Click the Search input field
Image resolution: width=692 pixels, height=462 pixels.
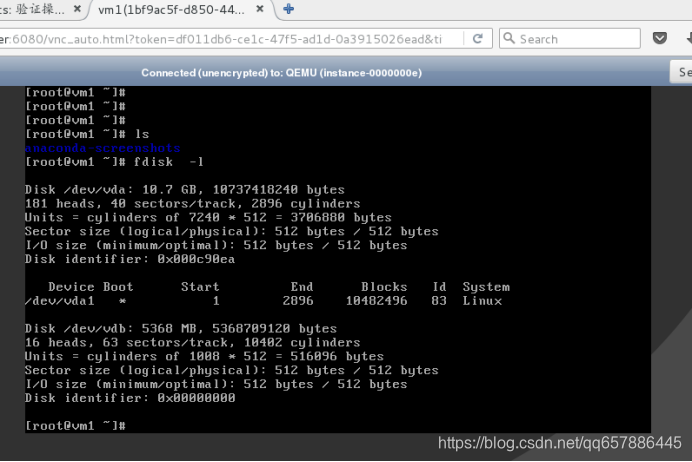tap(570, 39)
